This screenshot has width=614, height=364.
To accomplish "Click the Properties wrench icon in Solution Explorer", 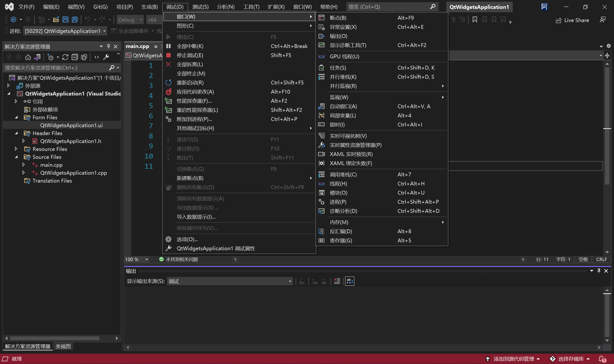I will pyautogui.click(x=106, y=57).
